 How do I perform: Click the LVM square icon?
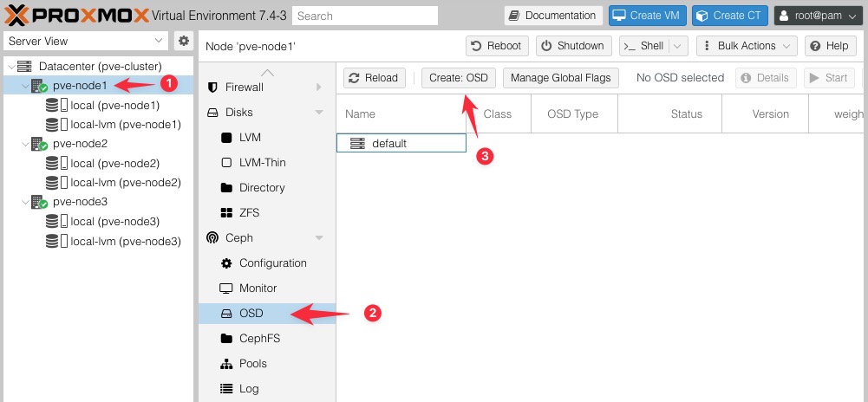[x=226, y=138]
